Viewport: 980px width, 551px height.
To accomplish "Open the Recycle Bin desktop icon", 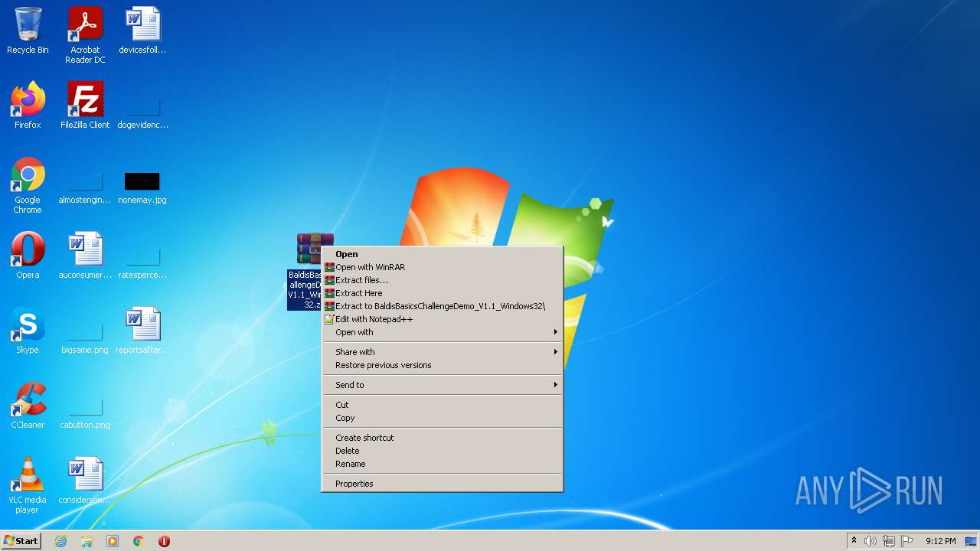I will click(x=28, y=31).
